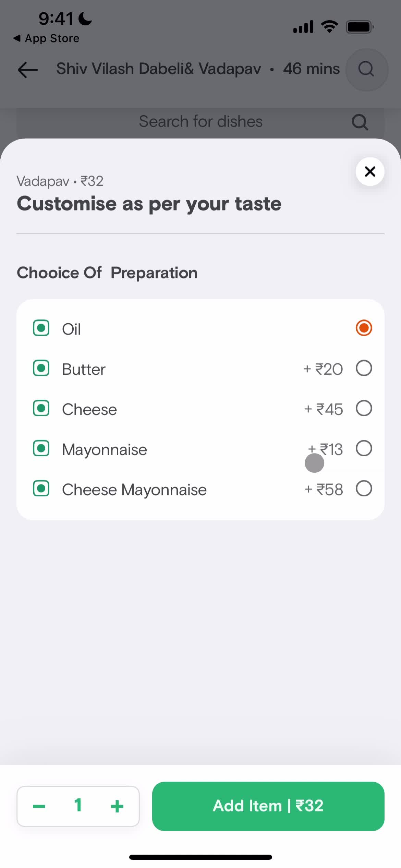Tap the Shiv Vilash Dabeli& Vadapav title
Viewport: 401px width, 868px height.
(x=159, y=69)
